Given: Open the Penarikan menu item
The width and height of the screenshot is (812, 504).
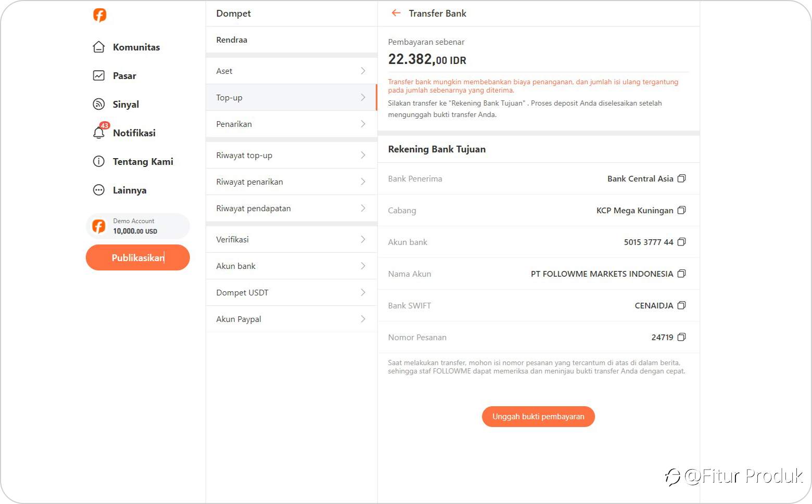Looking at the screenshot, I should [x=291, y=124].
